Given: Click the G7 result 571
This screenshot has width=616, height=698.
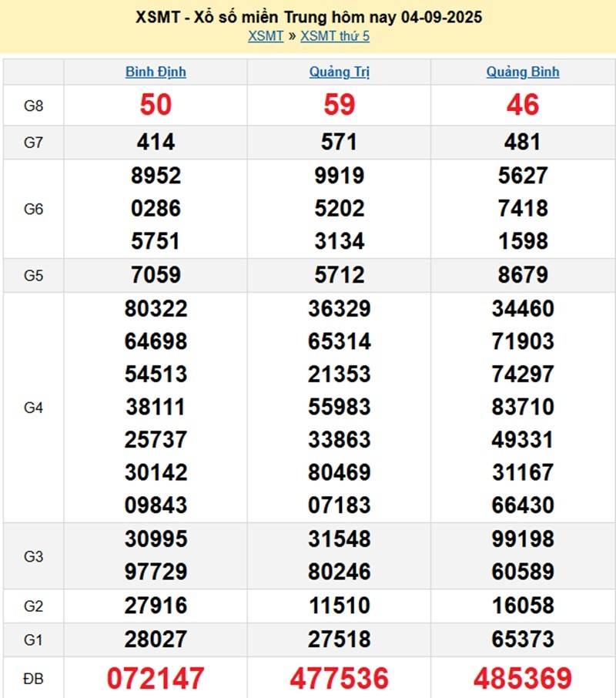Looking at the screenshot, I should tap(339, 142).
